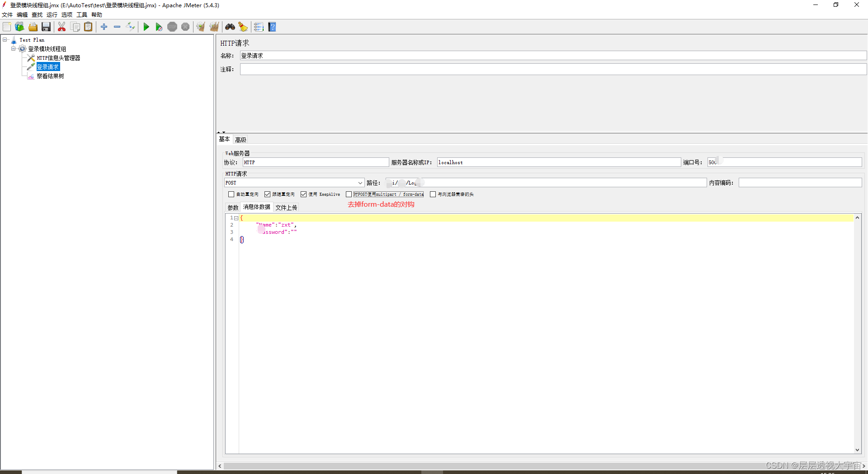The width and height of the screenshot is (868, 474).
Task: Click the Reset Search brush icon
Action: [243, 27]
